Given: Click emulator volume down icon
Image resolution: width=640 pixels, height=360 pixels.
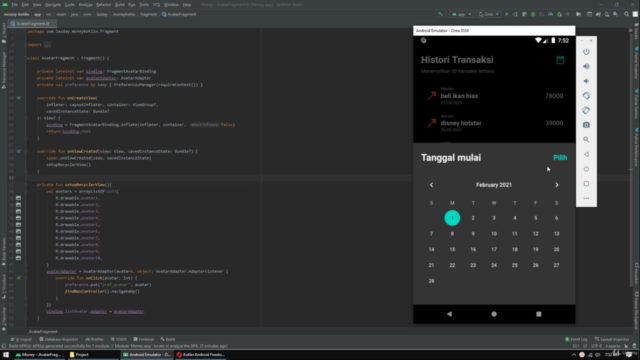Looking at the screenshot, I should click(x=586, y=81).
